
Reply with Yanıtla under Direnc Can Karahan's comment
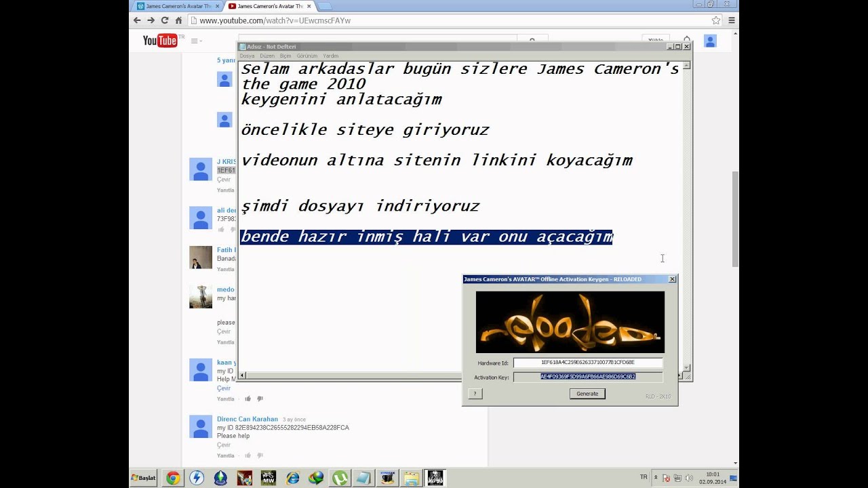pyautogui.click(x=226, y=455)
